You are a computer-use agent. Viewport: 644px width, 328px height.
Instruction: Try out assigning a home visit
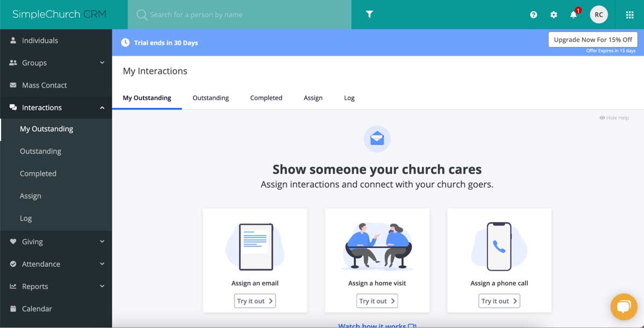tap(377, 301)
